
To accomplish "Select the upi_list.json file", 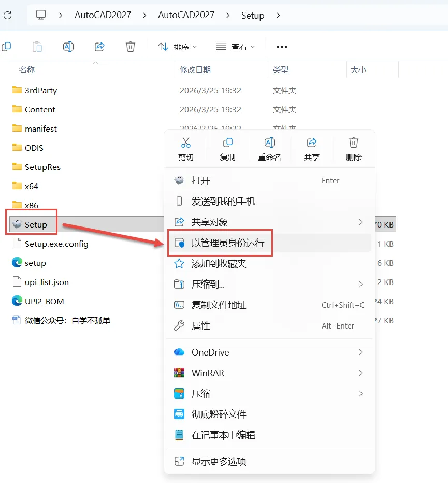I will 40,282.
